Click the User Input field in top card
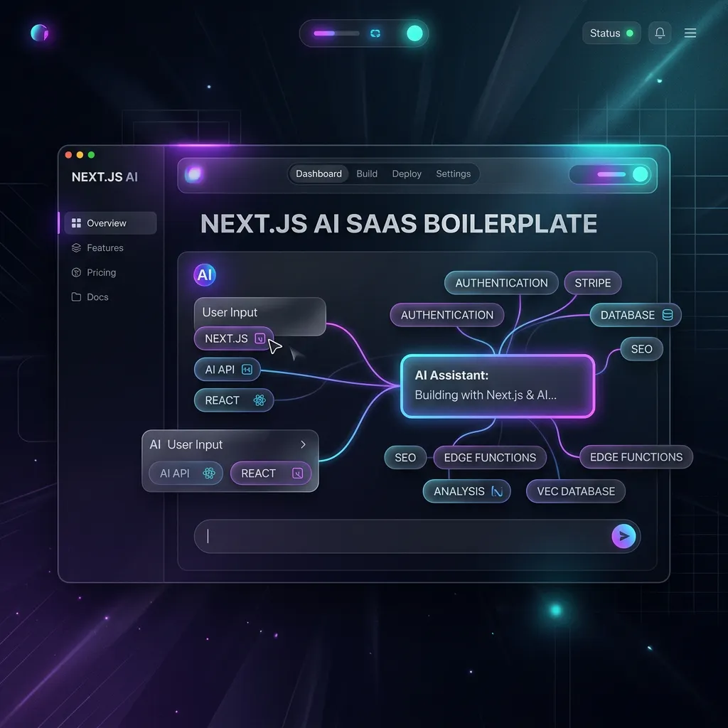Viewport: 728px width, 728px height. tap(259, 313)
